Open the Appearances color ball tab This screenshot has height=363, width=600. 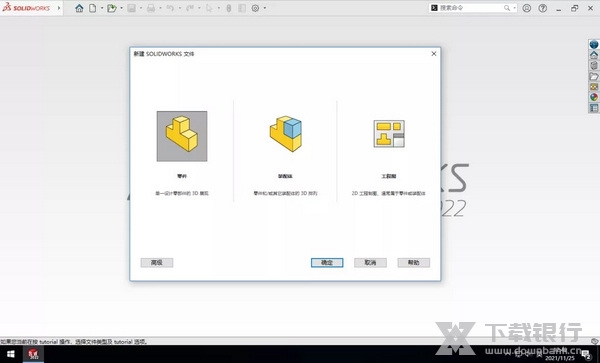[x=594, y=97]
